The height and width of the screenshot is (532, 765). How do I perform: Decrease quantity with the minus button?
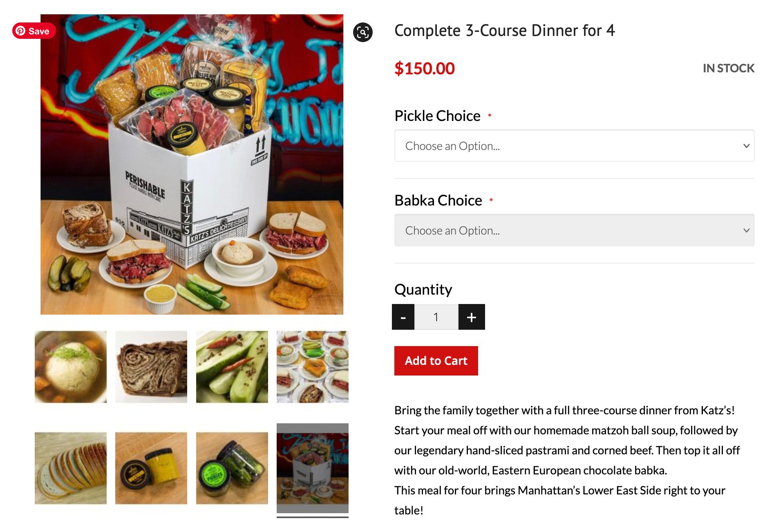(403, 317)
